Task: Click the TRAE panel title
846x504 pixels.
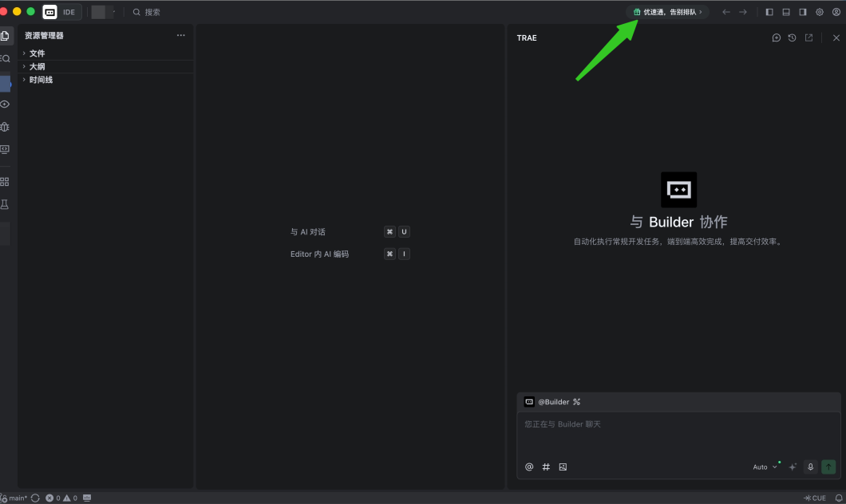Action: (x=527, y=37)
